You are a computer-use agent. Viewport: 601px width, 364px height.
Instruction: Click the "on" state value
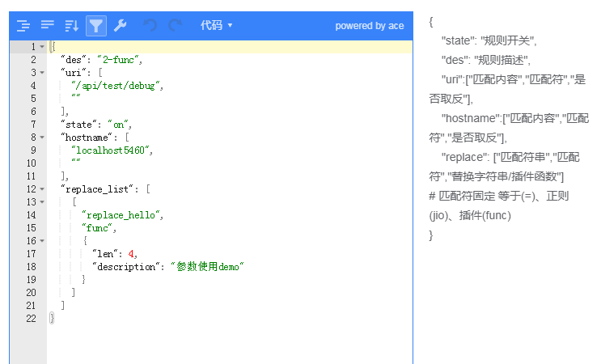pyautogui.click(x=118, y=125)
